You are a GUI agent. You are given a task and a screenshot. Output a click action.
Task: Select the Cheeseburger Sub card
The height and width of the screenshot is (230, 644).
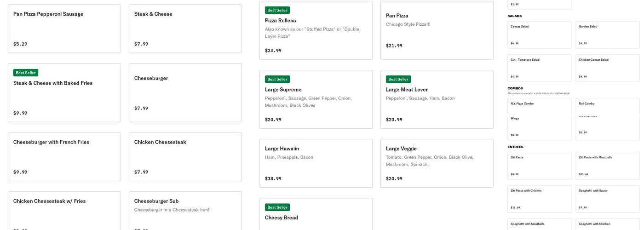[185, 211]
